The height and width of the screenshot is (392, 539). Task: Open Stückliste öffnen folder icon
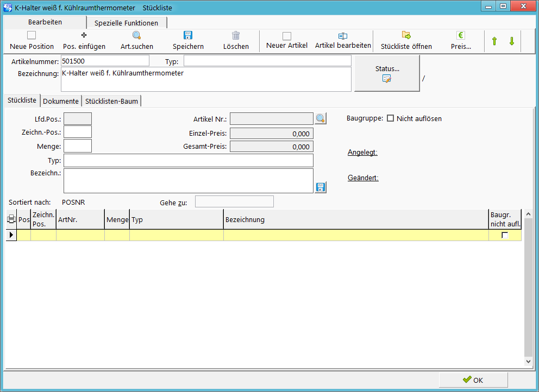(x=406, y=35)
